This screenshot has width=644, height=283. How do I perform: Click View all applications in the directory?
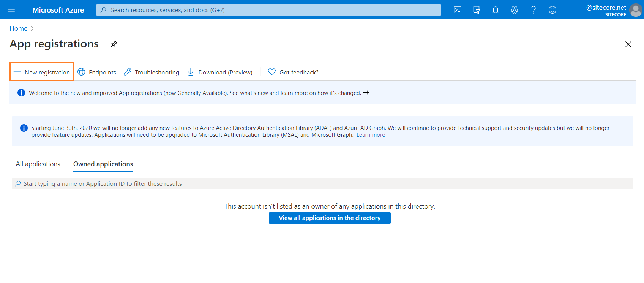pos(330,218)
